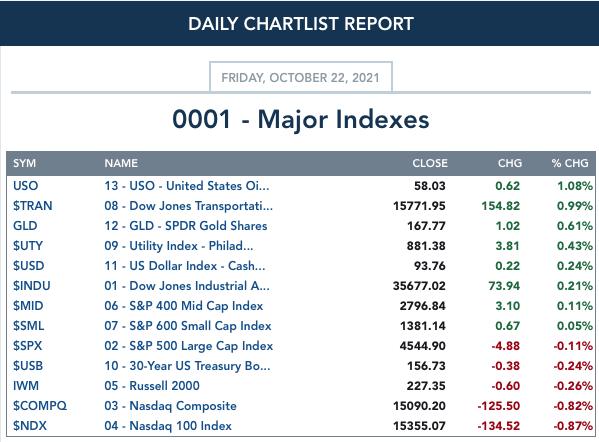Sort by the SYM column header
Viewport: 599px width, 442px height.
coord(24,163)
